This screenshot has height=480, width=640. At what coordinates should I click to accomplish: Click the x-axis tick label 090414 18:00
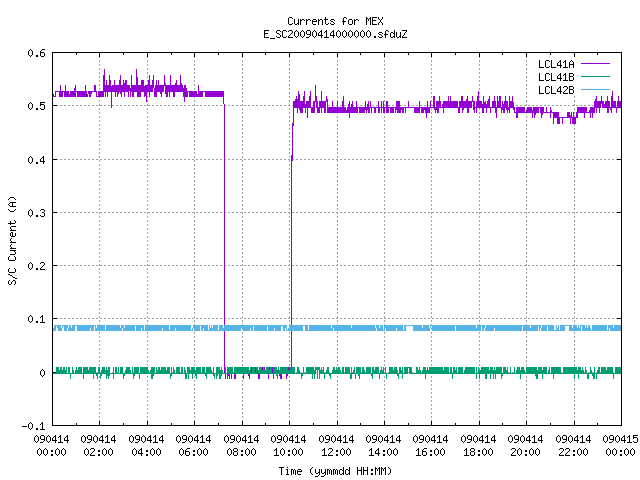(x=478, y=446)
